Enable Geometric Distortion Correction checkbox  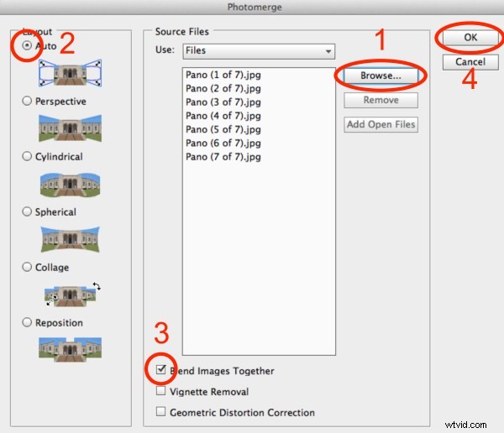coord(160,412)
